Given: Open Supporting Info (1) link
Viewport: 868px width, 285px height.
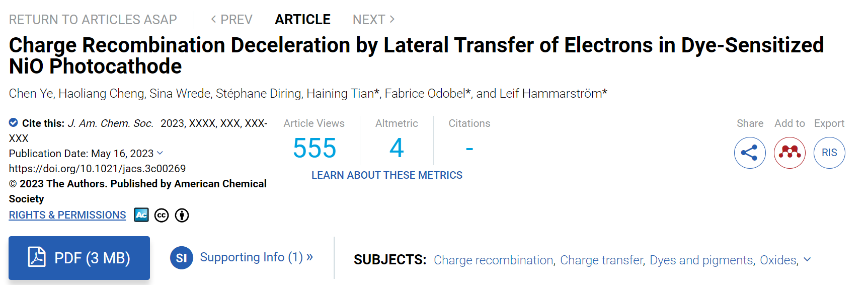Looking at the screenshot, I should click(257, 257).
